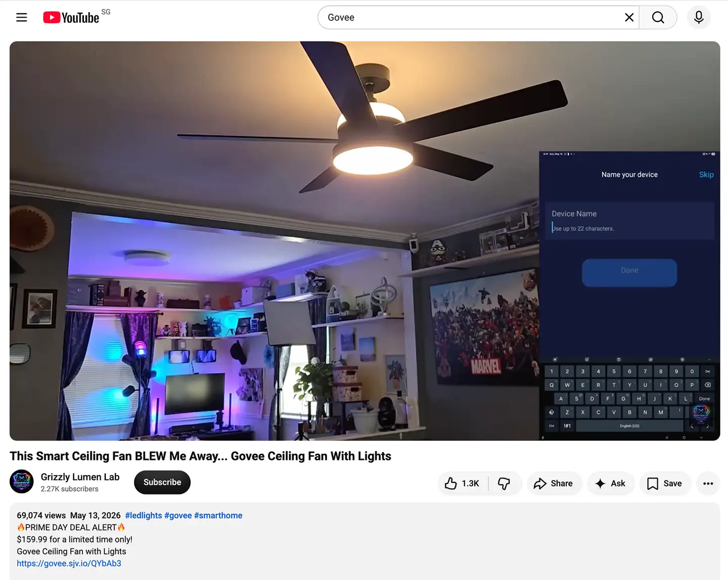Click the video title starting 'This Smart Ceiling Fan'
Image resolution: width=728 pixels, height=580 pixels.
tap(200, 456)
